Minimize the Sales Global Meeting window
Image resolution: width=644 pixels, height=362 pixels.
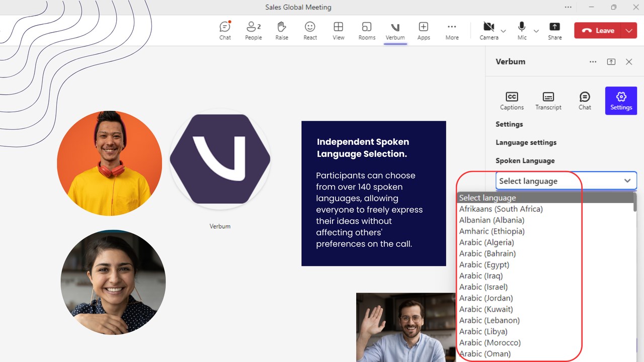tap(591, 7)
